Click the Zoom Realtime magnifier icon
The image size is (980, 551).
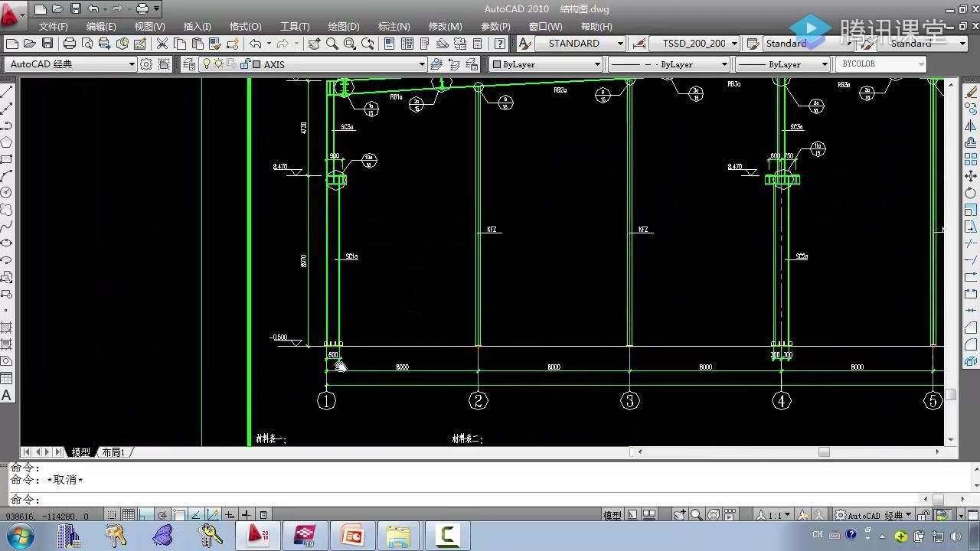coord(332,44)
